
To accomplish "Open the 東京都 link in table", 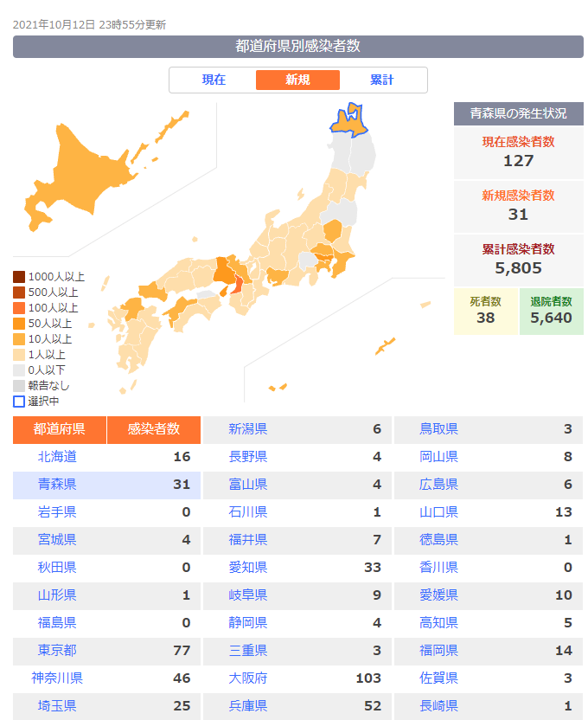I will 57,650.
